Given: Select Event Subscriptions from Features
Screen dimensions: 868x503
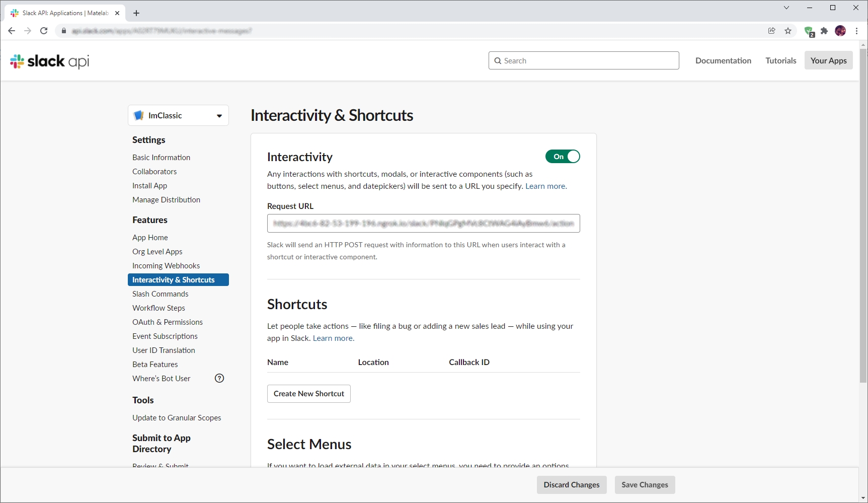Looking at the screenshot, I should 165,336.
